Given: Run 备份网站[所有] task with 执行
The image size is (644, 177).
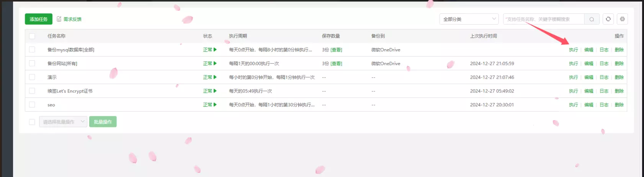Looking at the screenshot, I should click(573, 64).
